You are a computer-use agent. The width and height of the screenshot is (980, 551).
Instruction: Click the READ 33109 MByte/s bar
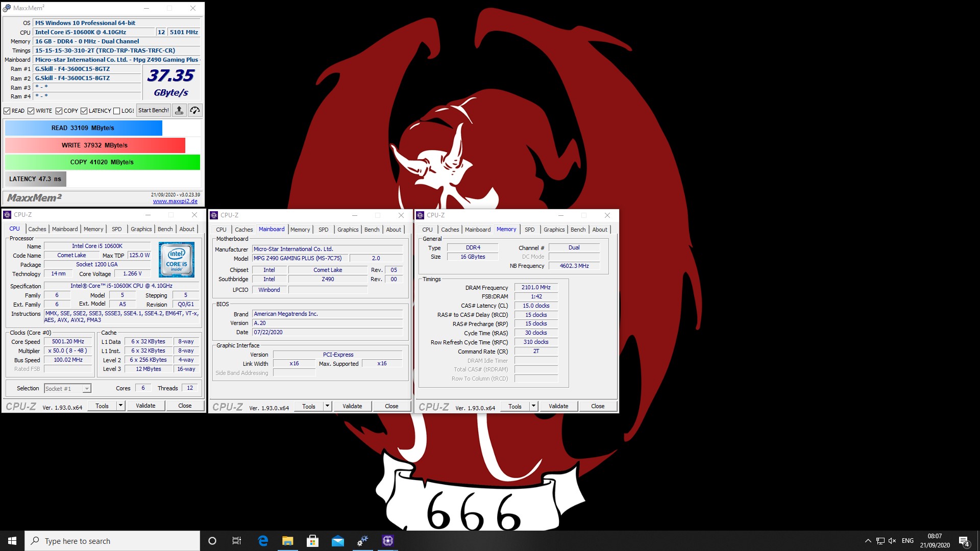click(x=84, y=128)
